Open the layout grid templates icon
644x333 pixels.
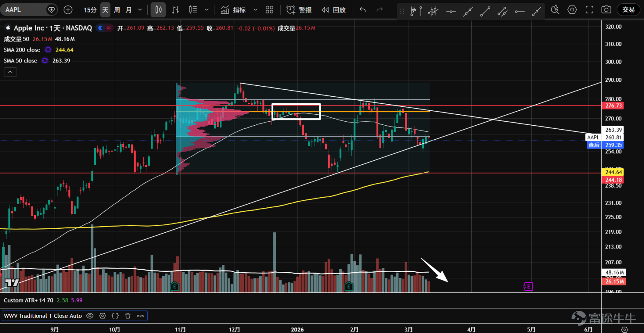(270, 10)
